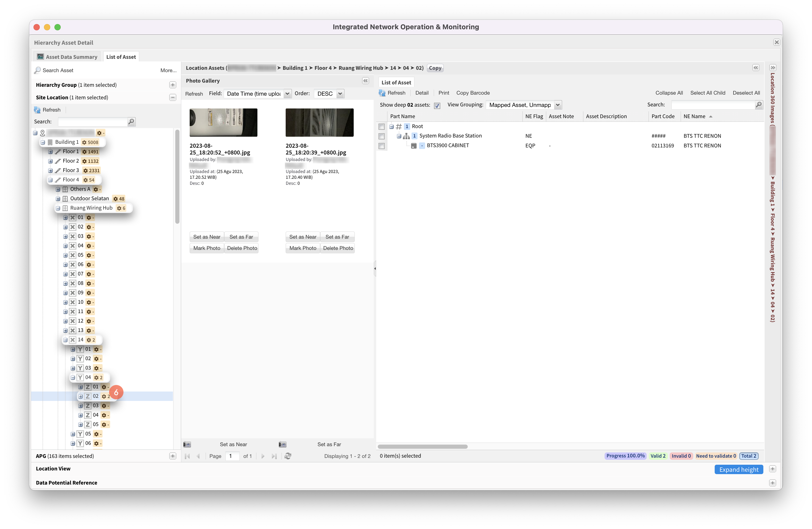Check the Root row checkbox

click(382, 127)
